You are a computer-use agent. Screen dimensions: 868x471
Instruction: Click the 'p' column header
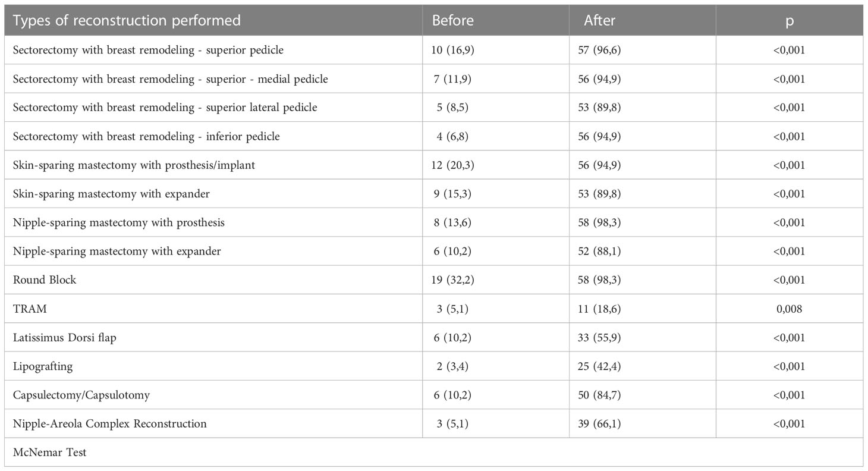click(x=789, y=21)
